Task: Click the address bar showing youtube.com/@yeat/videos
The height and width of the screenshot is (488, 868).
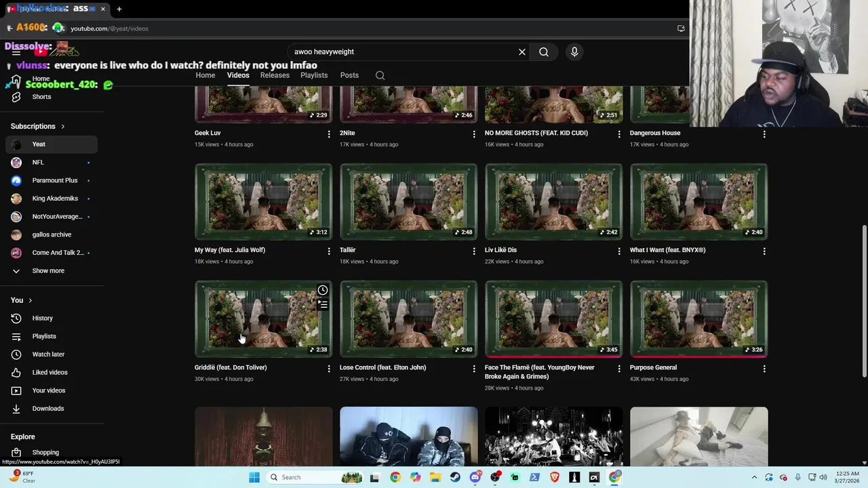Action: point(109,28)
